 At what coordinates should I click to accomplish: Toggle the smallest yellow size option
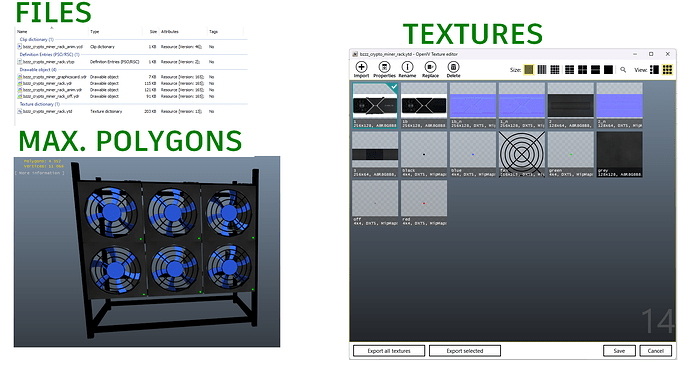529,70
